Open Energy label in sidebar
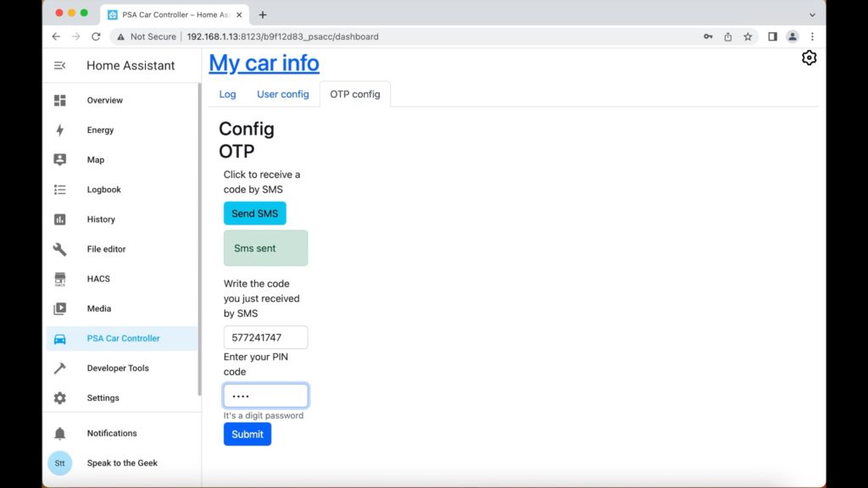868x488 pixels. point(100,130)
